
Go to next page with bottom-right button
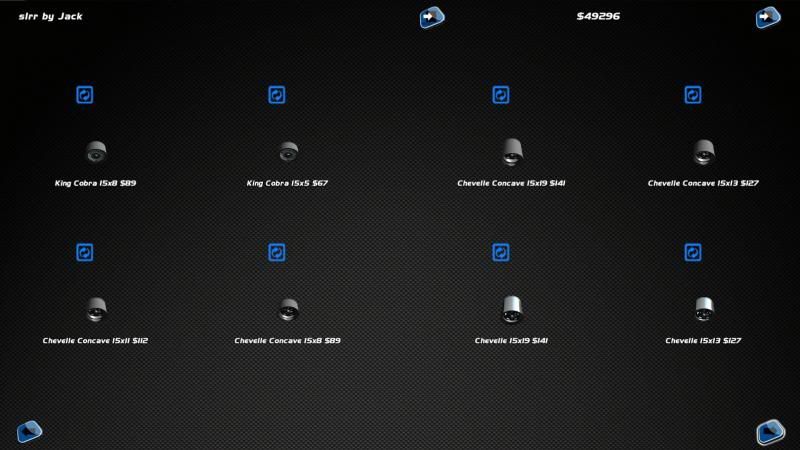coord(770,432)
